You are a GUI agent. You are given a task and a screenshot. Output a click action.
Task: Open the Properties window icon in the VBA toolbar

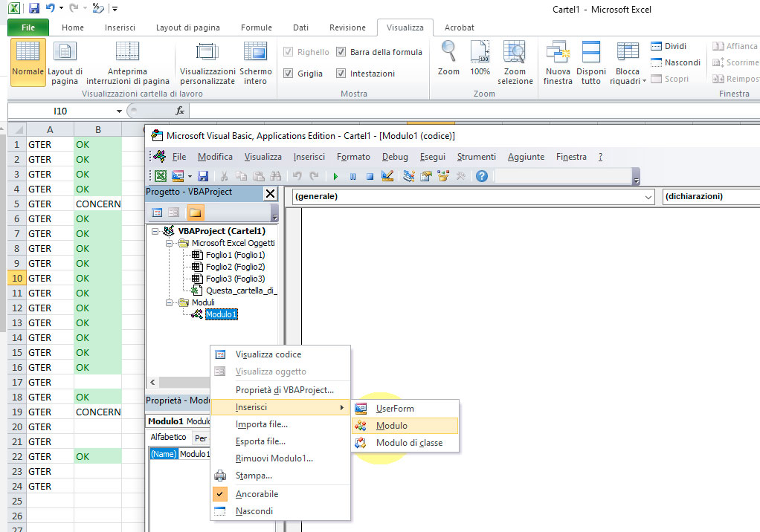point(426,176)
